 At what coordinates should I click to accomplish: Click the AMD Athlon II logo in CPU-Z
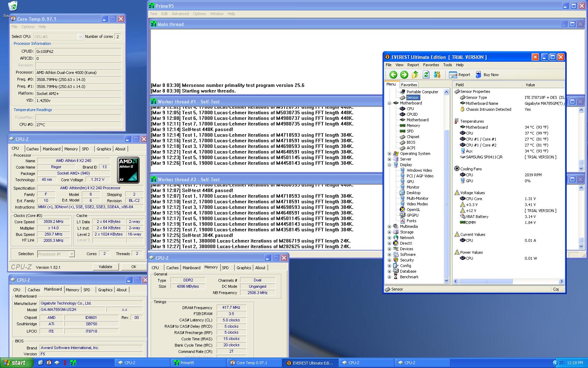pos(128,170)
